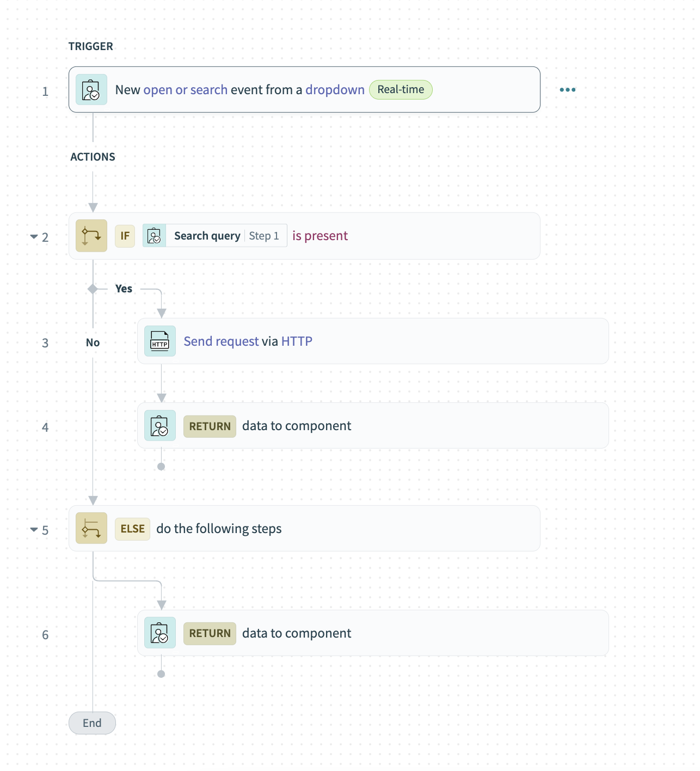This screenshot has height=771, width=700.
Task: Select the ELSE branch icon on step 5
Action: 91,528
